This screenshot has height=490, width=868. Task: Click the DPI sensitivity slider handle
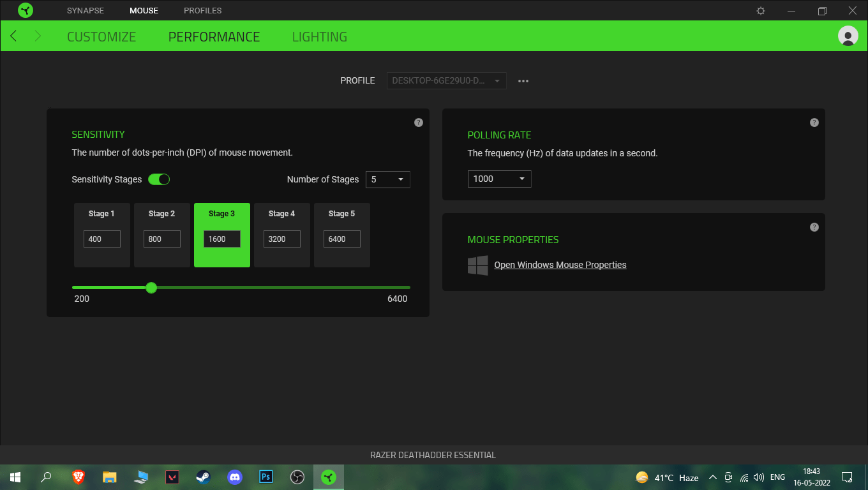pos(151,288)
